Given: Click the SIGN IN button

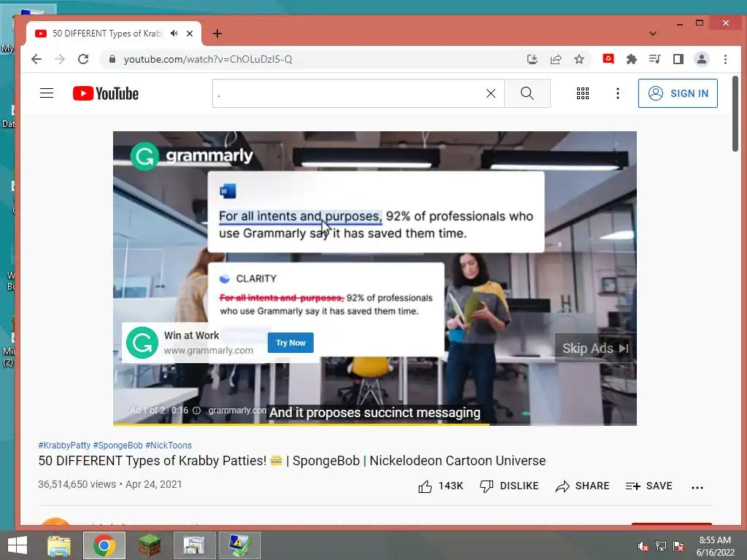Looking at the screenshot, I should point(678,93).
